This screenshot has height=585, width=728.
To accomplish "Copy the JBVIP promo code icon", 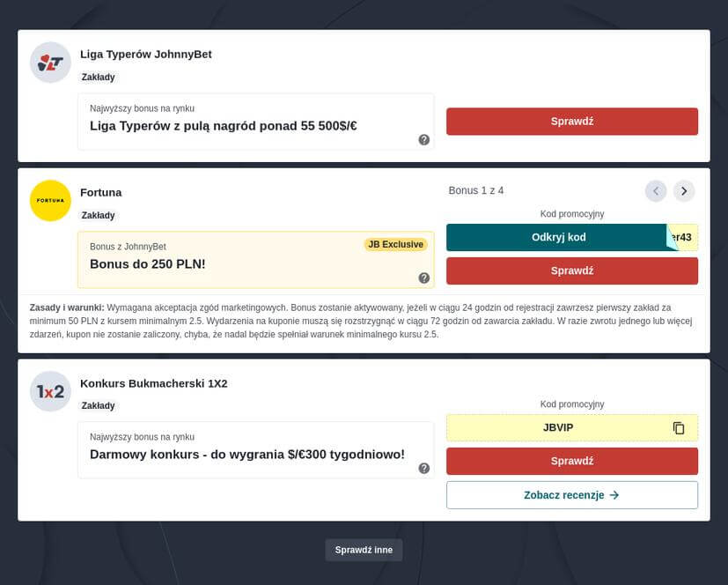I will click(x=679, y=428).
